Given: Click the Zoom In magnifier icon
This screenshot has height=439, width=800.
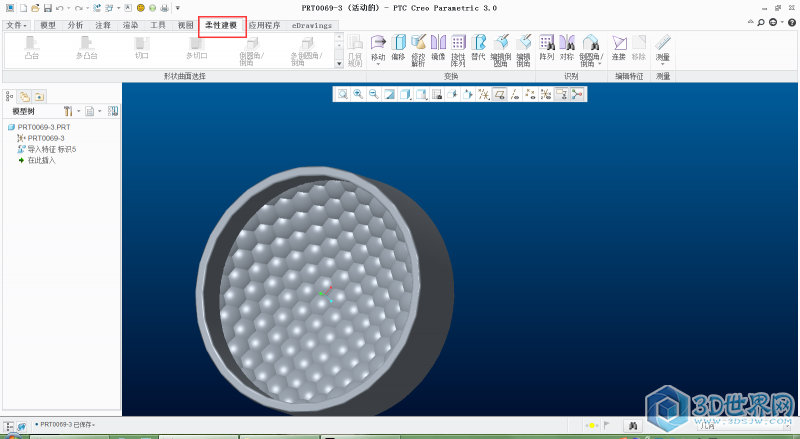Looking at the screenshot, I should pos(358,94).
